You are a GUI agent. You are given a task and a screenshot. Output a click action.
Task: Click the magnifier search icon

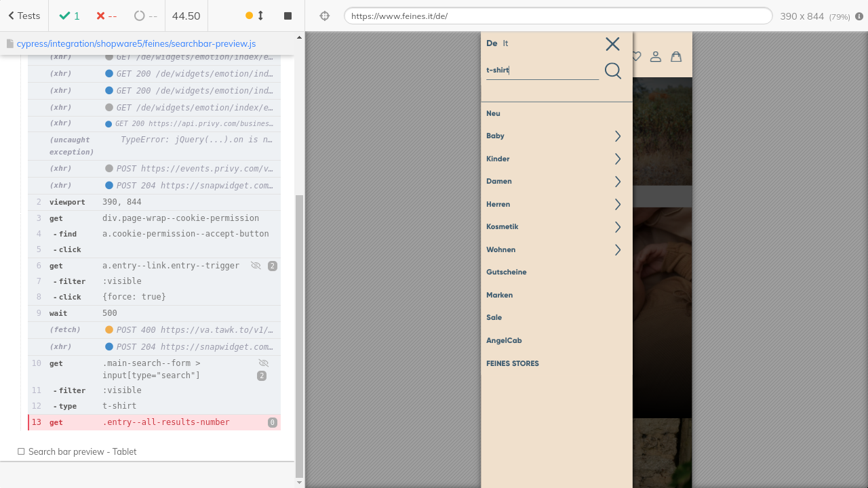click(612, 70)
